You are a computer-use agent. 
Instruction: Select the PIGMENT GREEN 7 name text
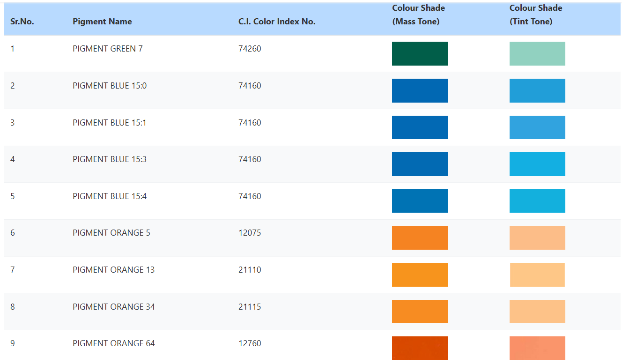pos(108,49)
